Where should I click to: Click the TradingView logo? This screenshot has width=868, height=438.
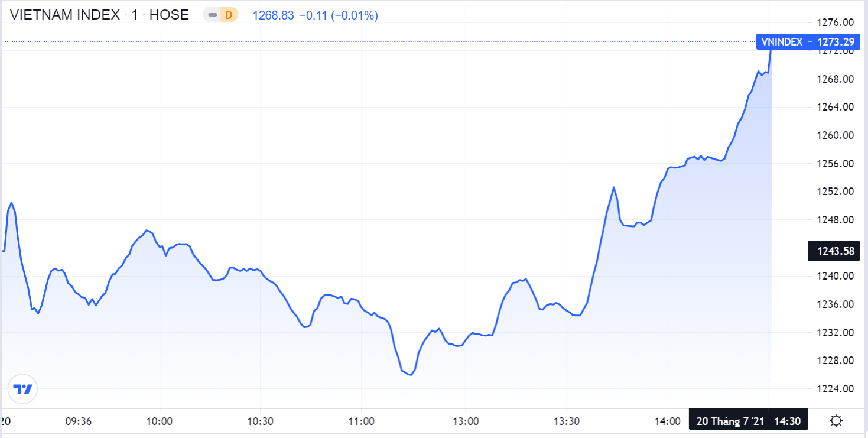click(23, 389)
